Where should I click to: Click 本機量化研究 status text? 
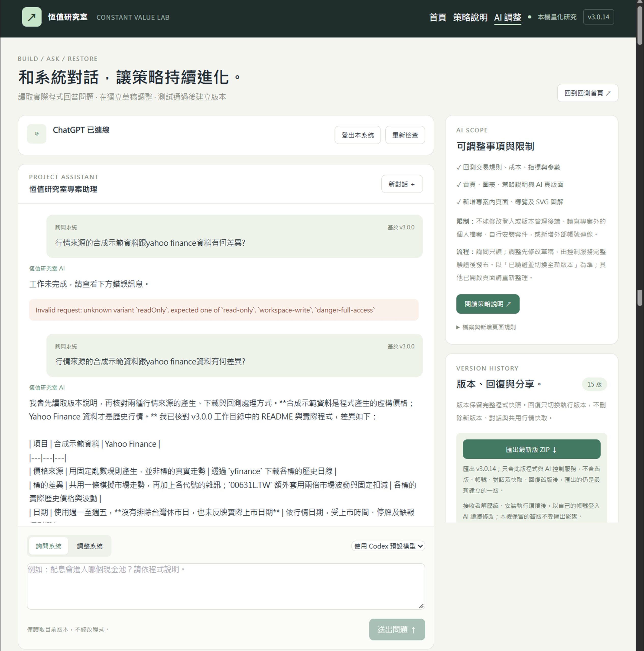tap(557, 17)
